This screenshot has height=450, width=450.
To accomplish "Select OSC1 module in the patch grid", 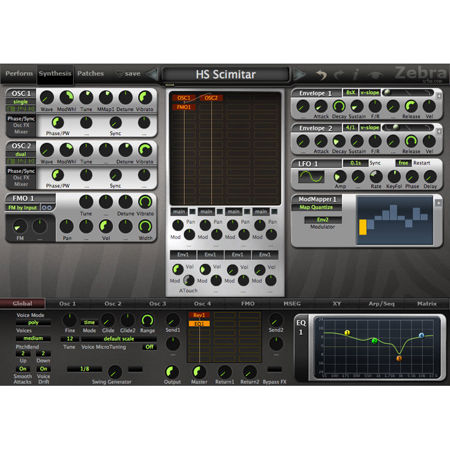I will 184,98.
